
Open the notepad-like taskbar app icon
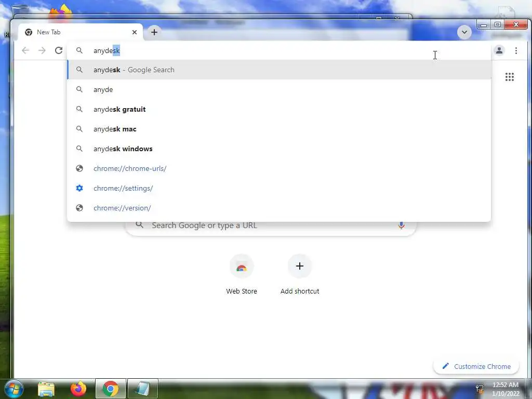point(143,389)
